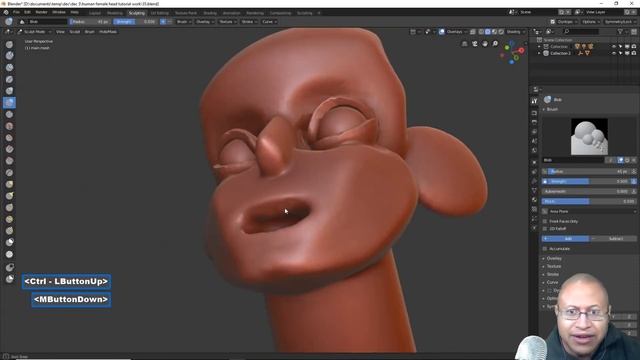Open the File menu

[x=16, y=13]
